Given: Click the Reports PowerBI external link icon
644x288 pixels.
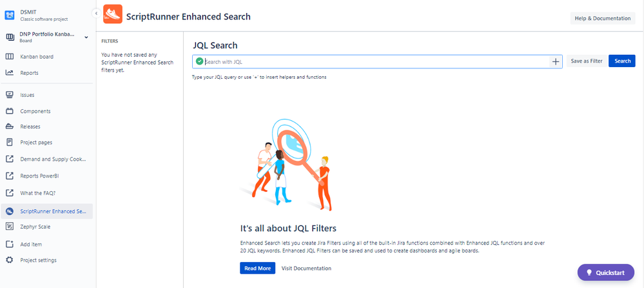Looking at the screenshot, I should 10,176.
